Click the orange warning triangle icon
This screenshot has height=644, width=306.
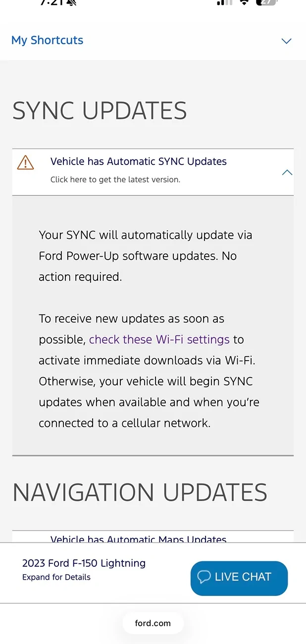(25, 162)
